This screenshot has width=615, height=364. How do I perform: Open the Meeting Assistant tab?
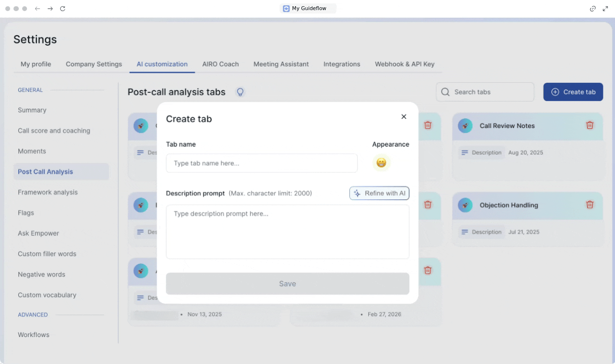[x=281, y=64]
